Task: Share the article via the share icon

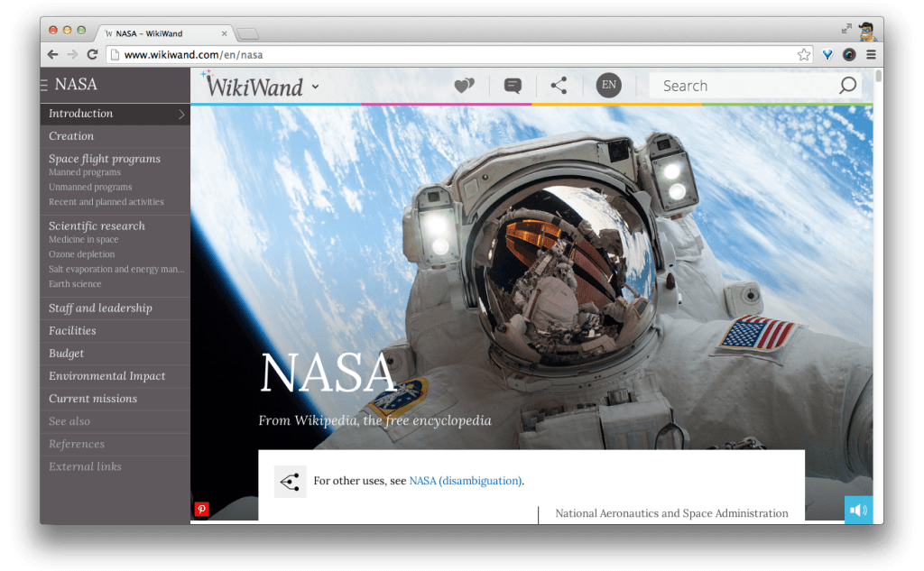Action: point(559,85)
